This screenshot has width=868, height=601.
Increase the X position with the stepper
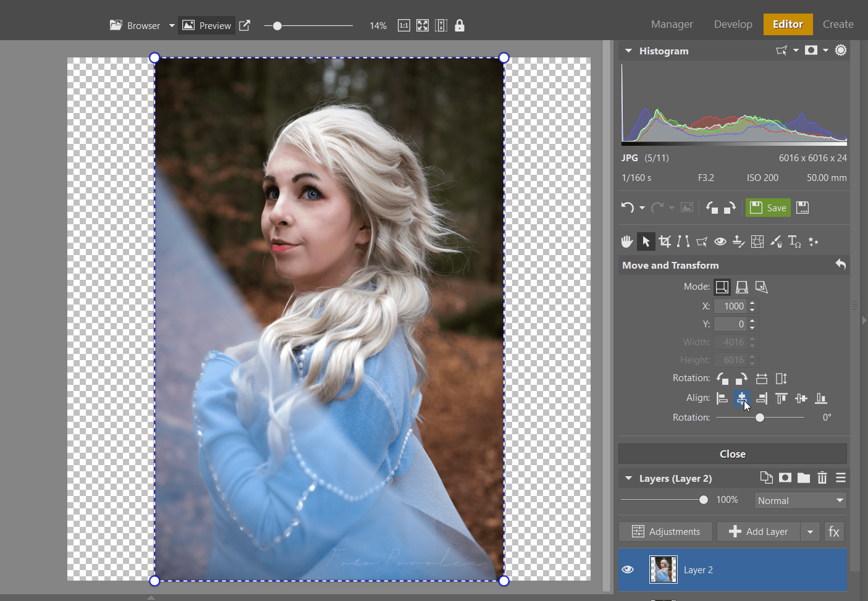point(752,303)
